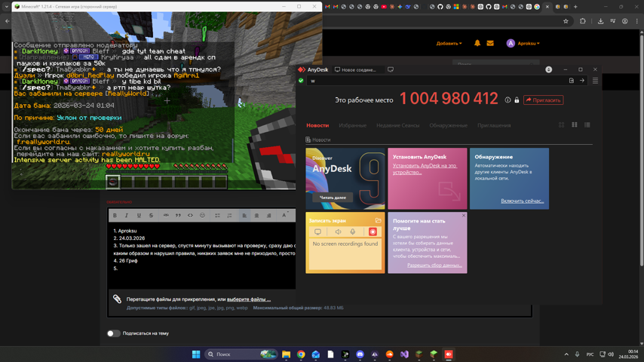The height and width of the screenshot is (362, 644).
Task: Click the paperclip attachment icon
Action: click(x=117, y=299)
